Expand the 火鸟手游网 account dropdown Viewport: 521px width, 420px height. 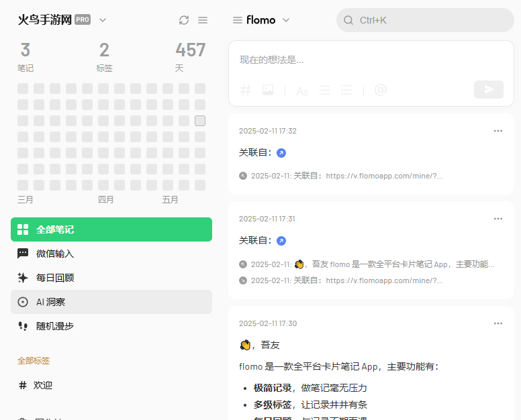(x=103, y=20)
